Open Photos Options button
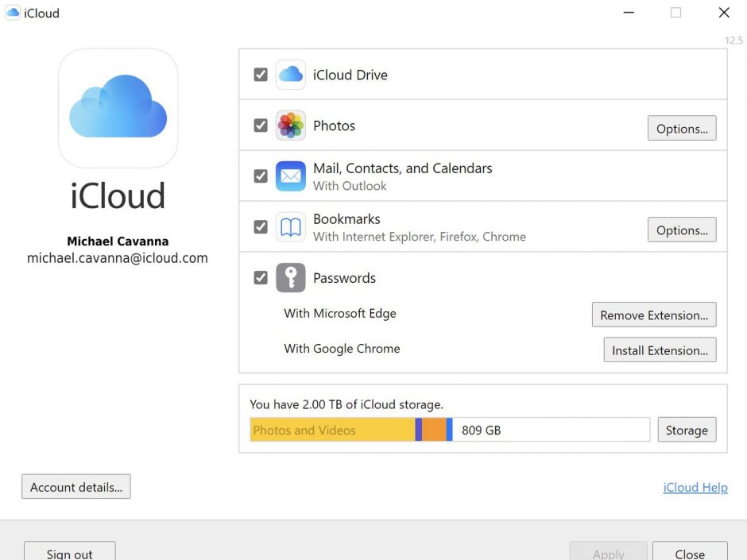The width and height of the screenshot is (747, 560). [x=682, y=128]
